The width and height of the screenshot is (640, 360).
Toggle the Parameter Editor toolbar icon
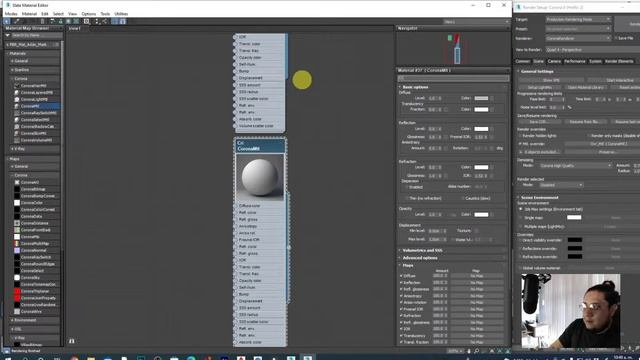click(122, 21)
